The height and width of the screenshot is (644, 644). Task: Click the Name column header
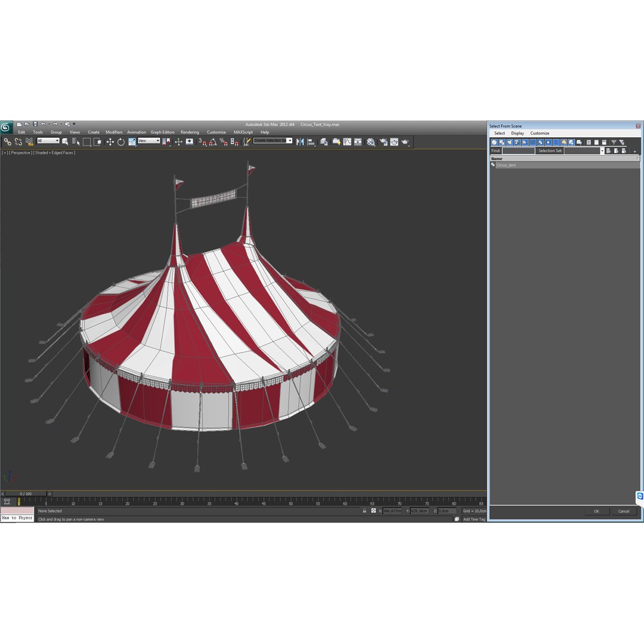565,159
